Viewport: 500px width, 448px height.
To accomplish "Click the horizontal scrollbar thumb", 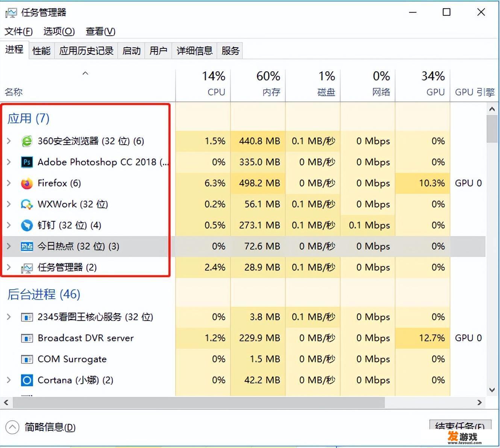I will (199, 403).
